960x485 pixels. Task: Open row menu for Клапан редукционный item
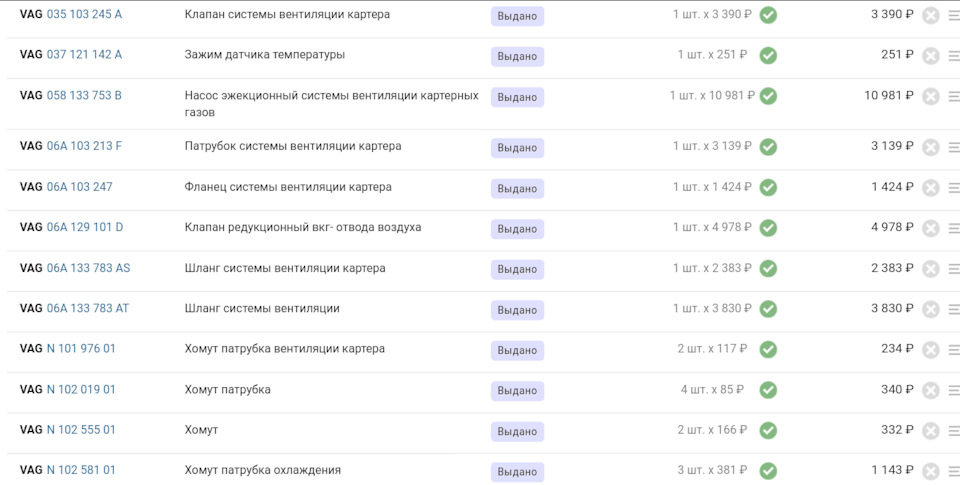[954, 228]
